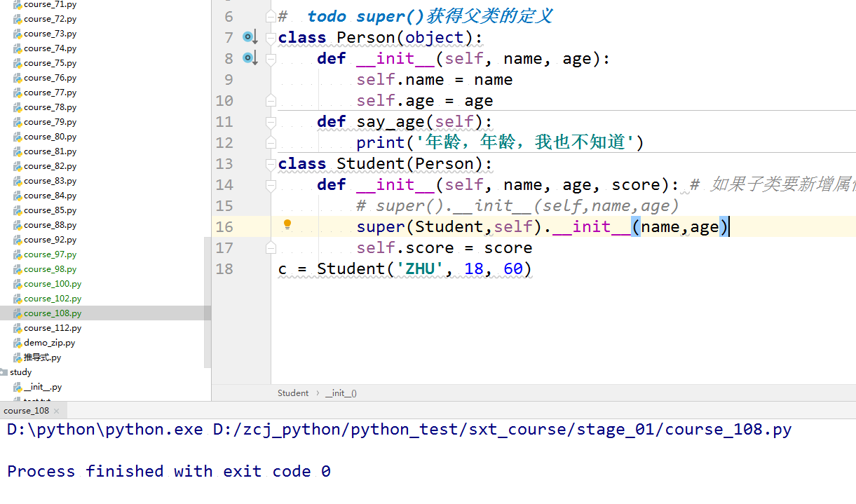
Task: Close the course_108 run tab
Action: click(x=57, y=411)
